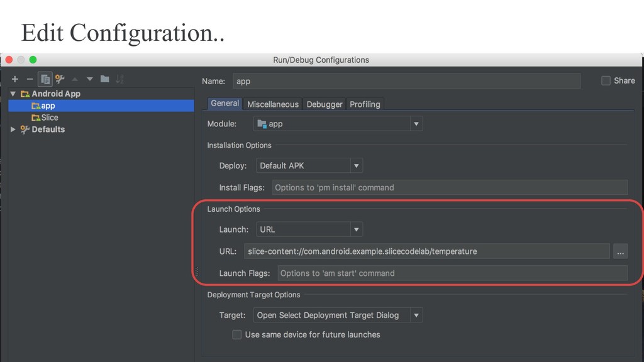Open the defaults wrench settings icon

click(x=60, y=79)
